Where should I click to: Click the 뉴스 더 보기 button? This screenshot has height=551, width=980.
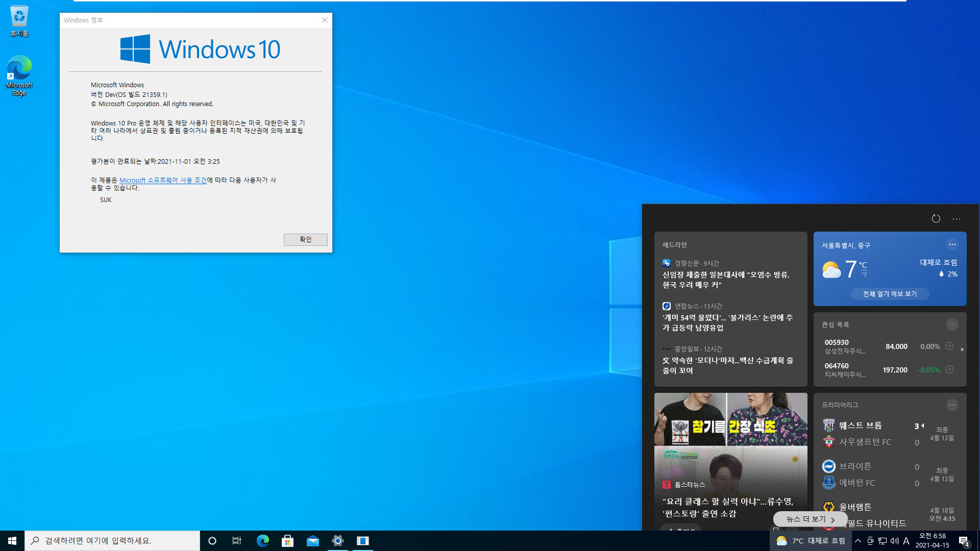810,519
